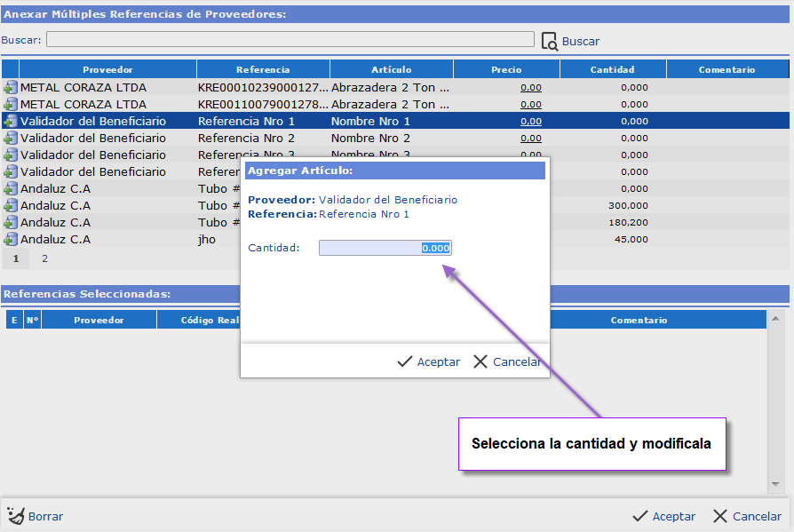Screen dimensions: 794x532
Task: Click the magnifier search icon next to Buscar
Action: (549, 41)
